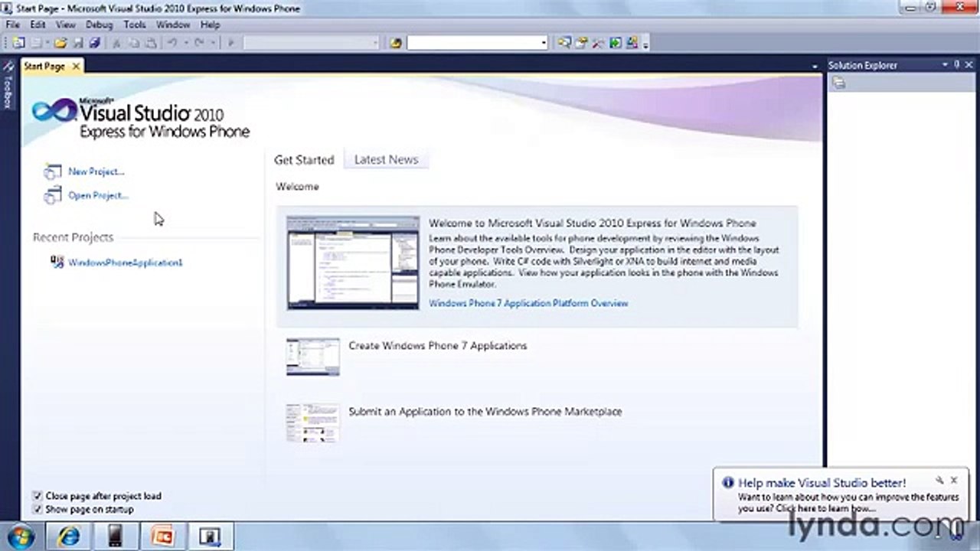The height and width of the screenshot is (551, 980).
Task: Toggle Show page on startup checkbox
Action: (38, 509)
